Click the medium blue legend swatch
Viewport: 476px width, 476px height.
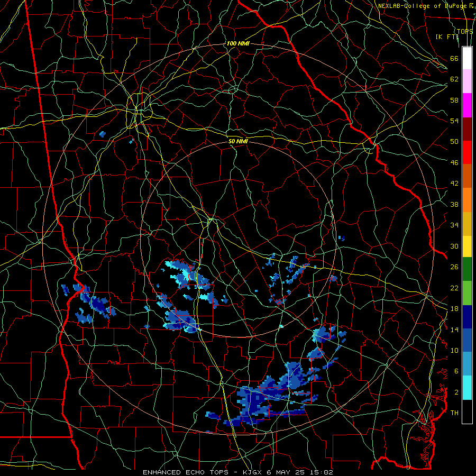click(x=467, y=340)
